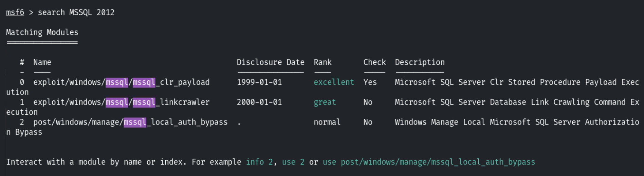Click the mssql_linkcrawler module name
This screenshot has height=176, width=644.
pos(122,102)
